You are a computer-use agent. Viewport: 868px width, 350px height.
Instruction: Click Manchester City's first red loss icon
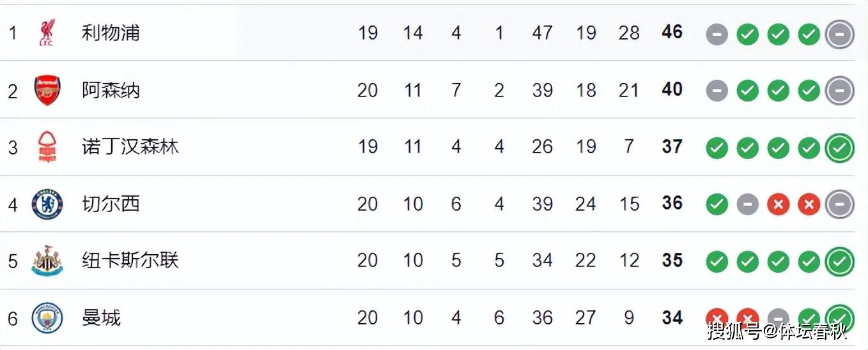(x=717, y=318)
